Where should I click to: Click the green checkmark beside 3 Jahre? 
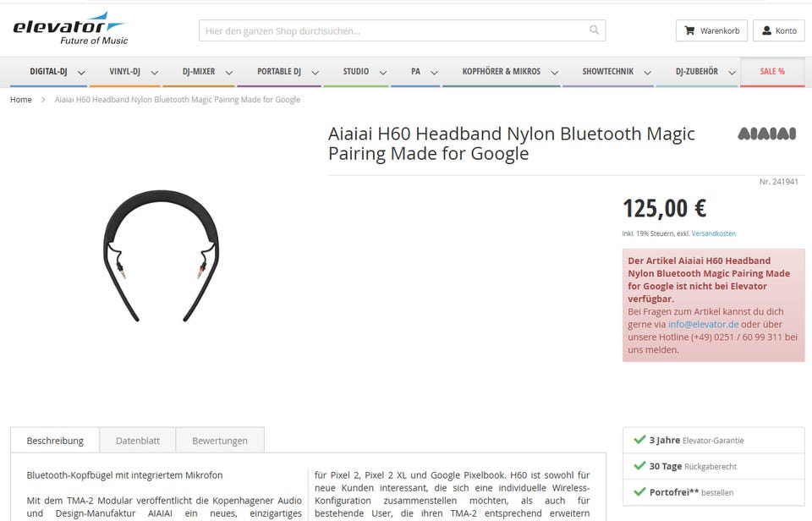click(639, 439)
